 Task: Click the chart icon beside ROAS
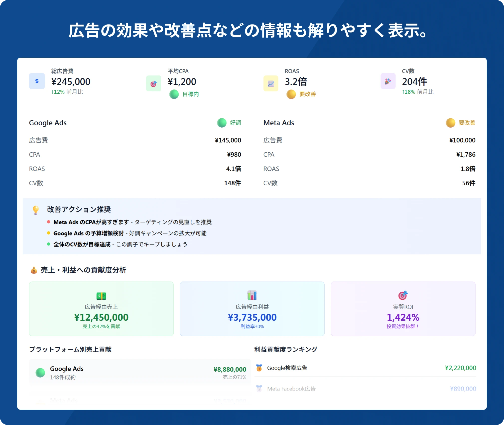coord(271,84)
